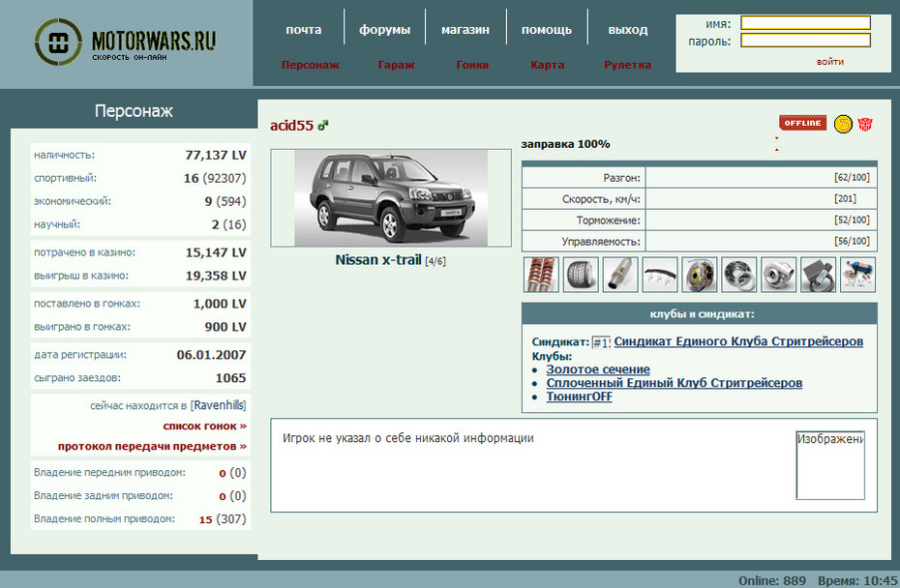Open the Сплоченный Единый Клуб Стритрейсеров link

point(675,383)
